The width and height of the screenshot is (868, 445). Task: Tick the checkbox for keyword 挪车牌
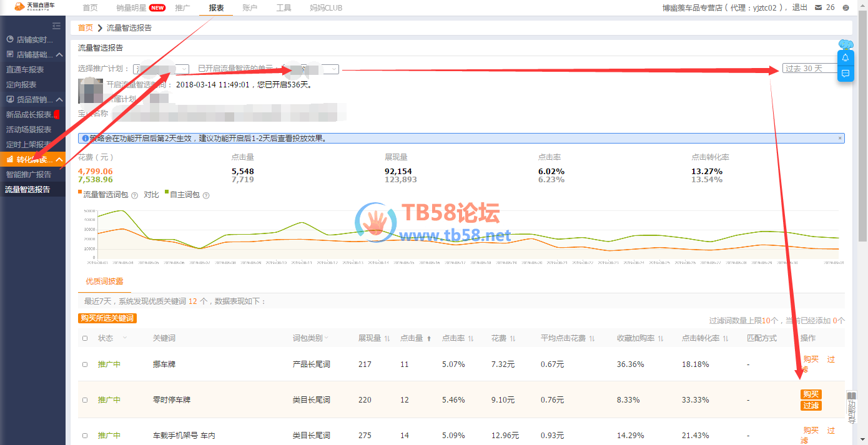[85, 364]
